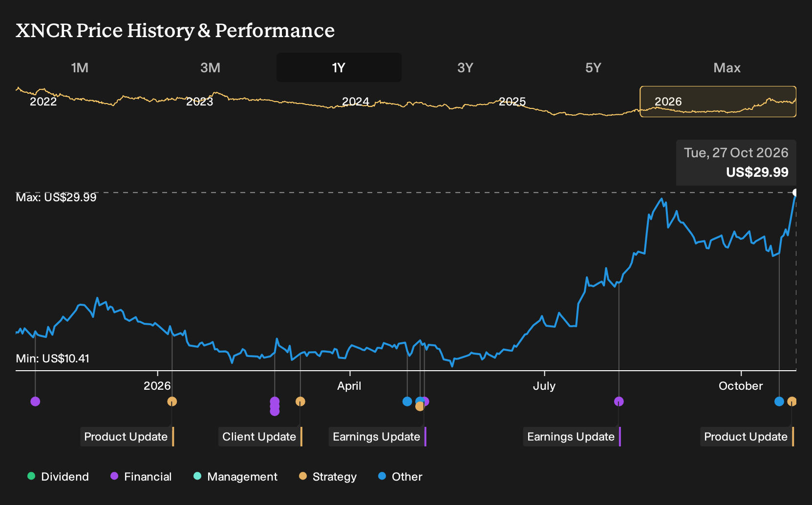Image resolution: width=812 pixels, height=505 pixels.
Task: Click the purple marker above July Earnings Update
Action: [619, 401]
